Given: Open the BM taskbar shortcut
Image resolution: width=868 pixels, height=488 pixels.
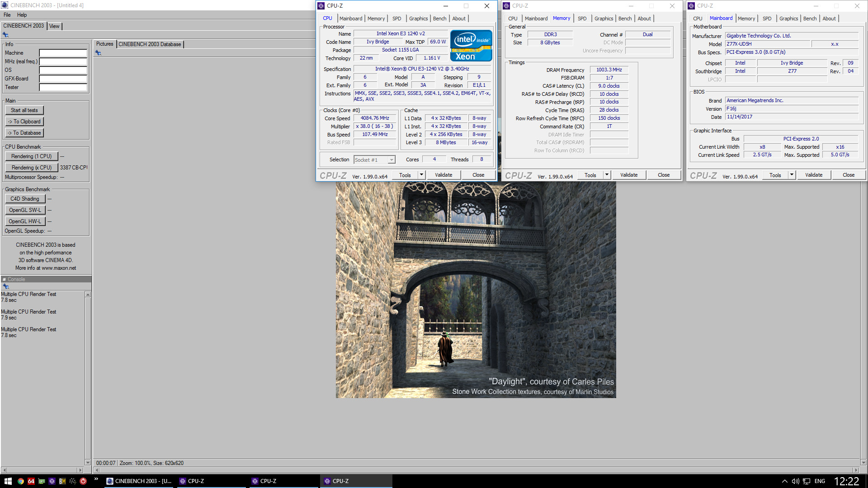Looking at the screenshot, I should pyautogui.click(x=62, y=481).
